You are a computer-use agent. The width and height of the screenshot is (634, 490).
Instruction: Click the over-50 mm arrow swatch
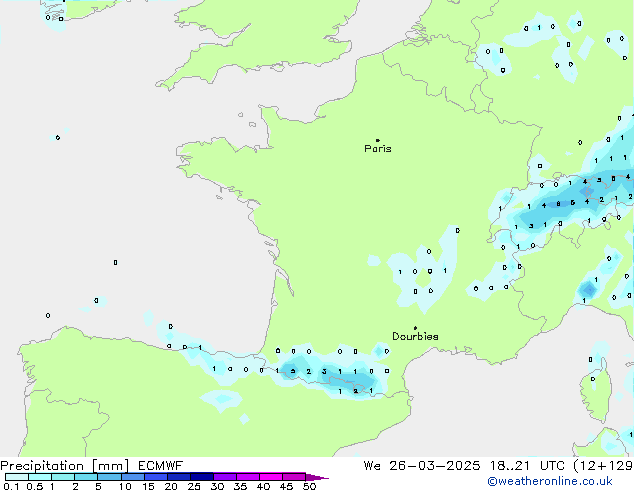(x=317, y=477)
